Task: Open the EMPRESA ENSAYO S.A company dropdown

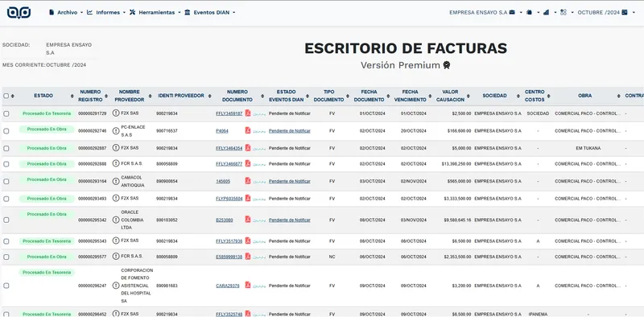Action: (485, 12)
